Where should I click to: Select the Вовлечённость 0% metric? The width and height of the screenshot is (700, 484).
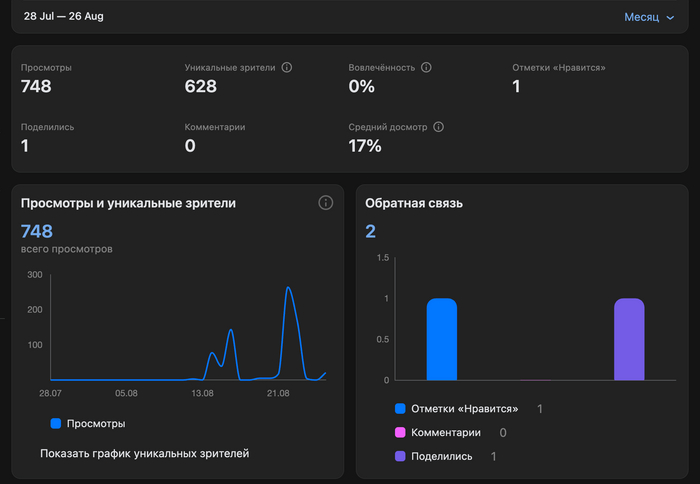tap(362, 78)
